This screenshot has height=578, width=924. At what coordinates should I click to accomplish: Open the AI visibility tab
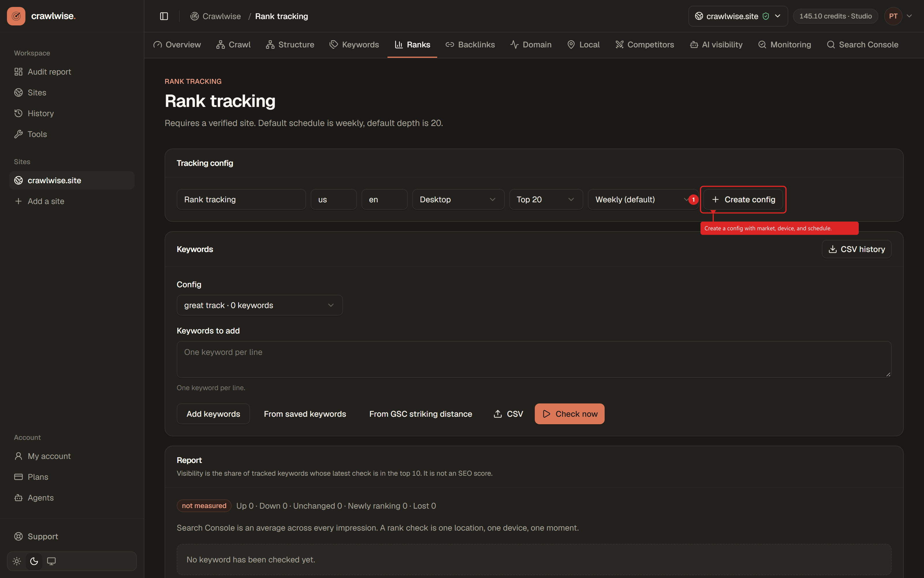[x=716, y=45]
